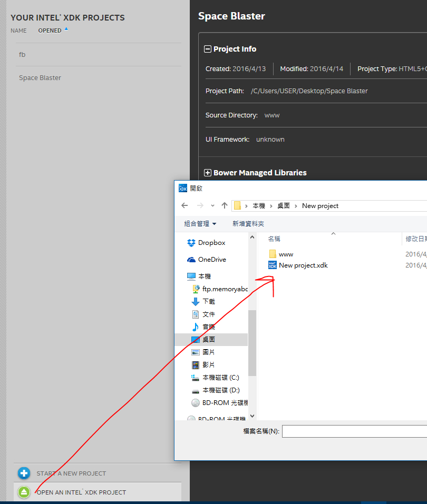Open the 文件 documents folder
Screen dimensions: 427x504
coord(203,314)
